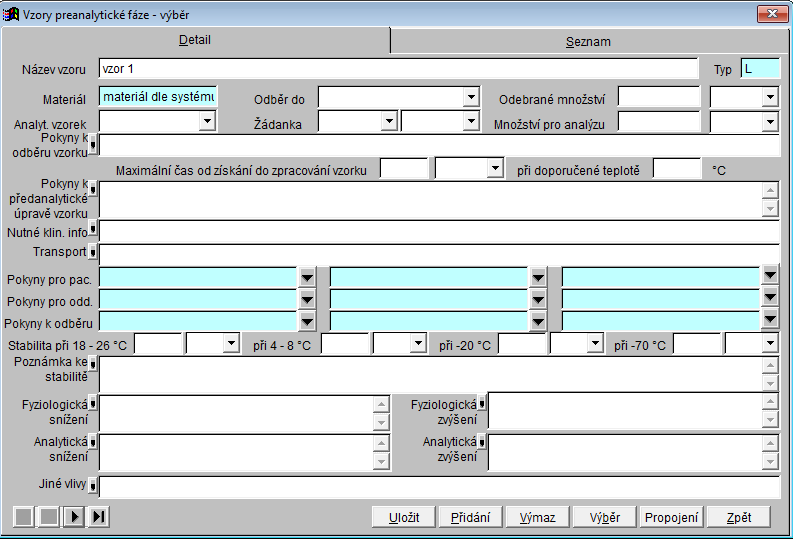Open first Pokyny pro pac. dropdown arrow

pos(307,277)
